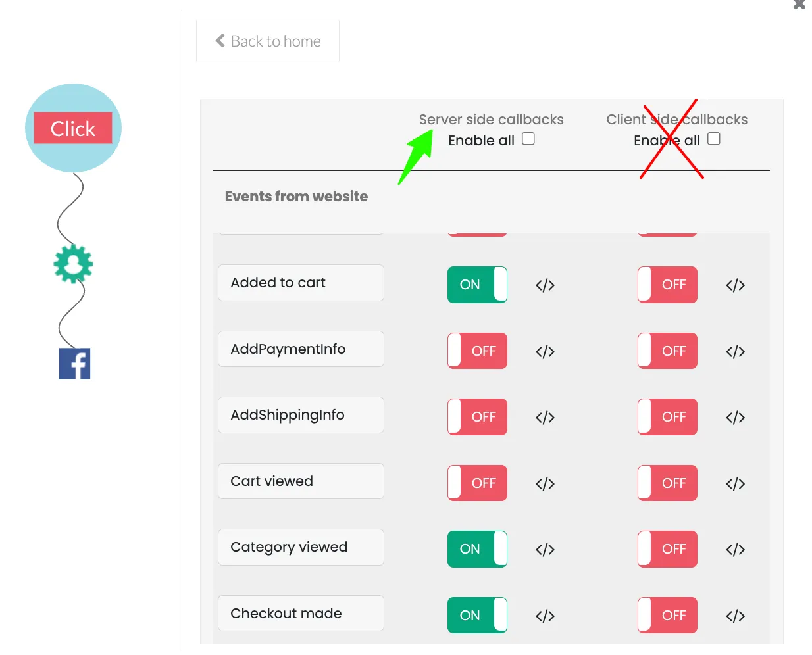Select the green gear icon in the flow
Viewport: 812px width, 655px height.
click(73, 264)
